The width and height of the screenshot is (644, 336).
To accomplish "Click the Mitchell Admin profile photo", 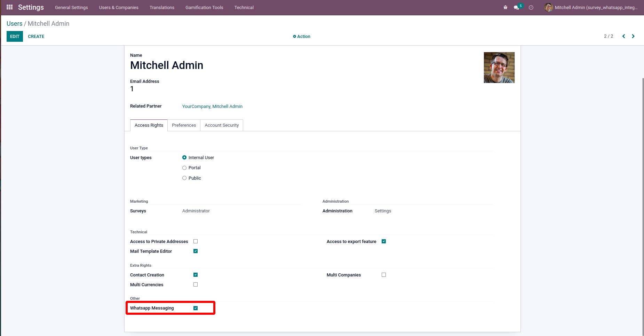I will point(499,68).
